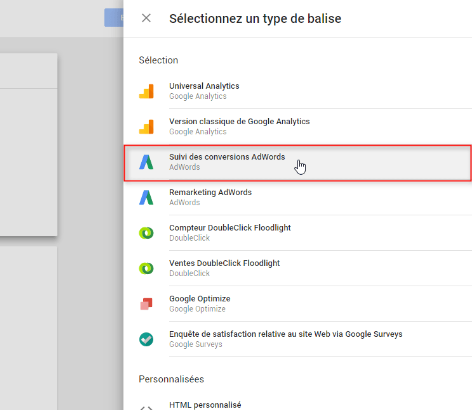
Task: Click the Version classique Google Analytics icon
Action: click(x=146, y=127)
